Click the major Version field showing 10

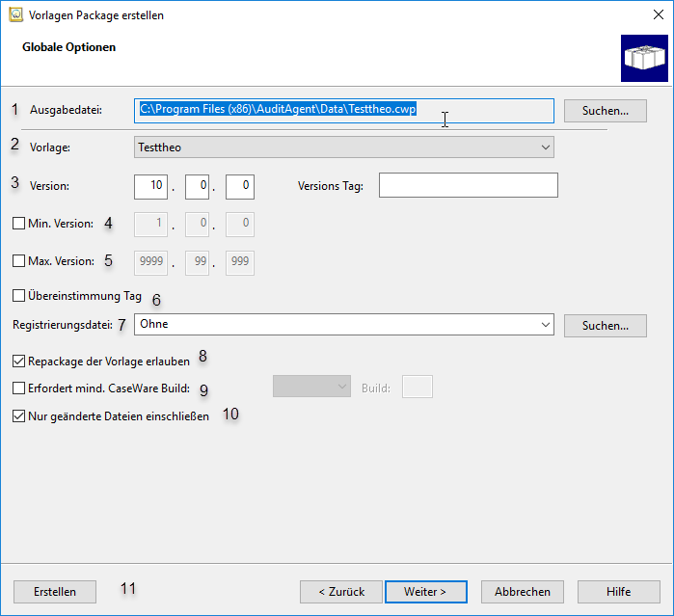[x=153, y=185]
